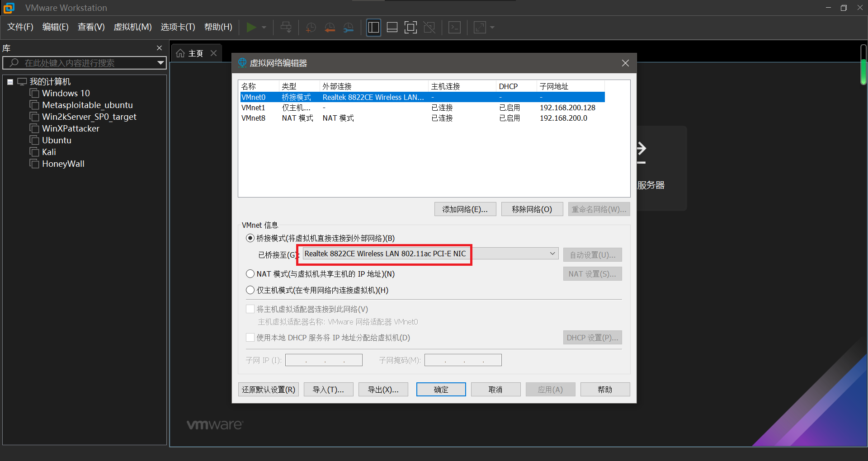Click the 导入(T)... button
Viewport: 868px width, 461px height.
329,390
